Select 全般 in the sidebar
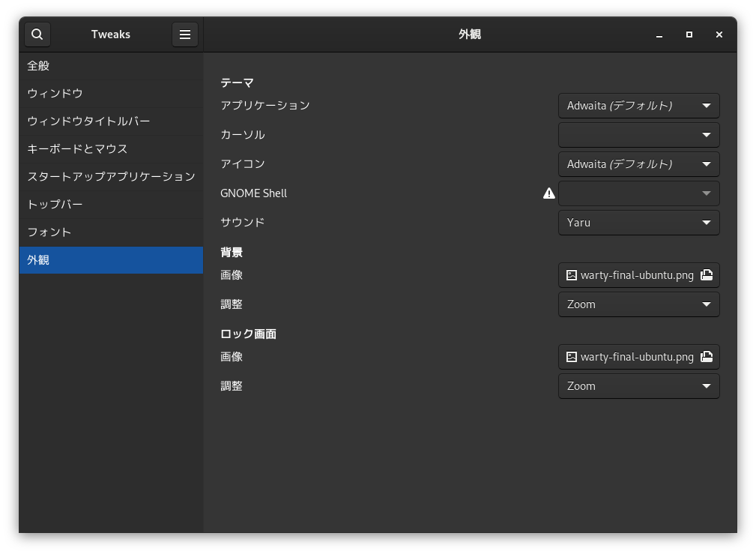756x554 pixels. 111,66
